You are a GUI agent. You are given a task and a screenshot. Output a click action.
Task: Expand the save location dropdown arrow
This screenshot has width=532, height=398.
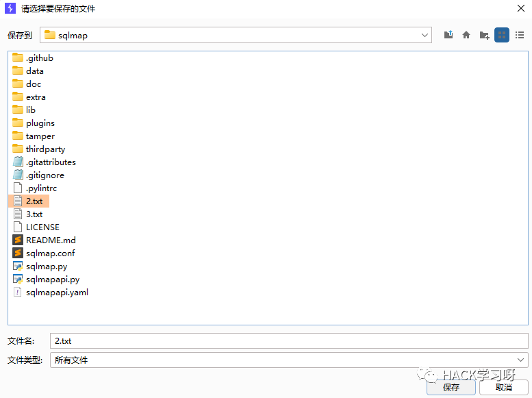425,36
